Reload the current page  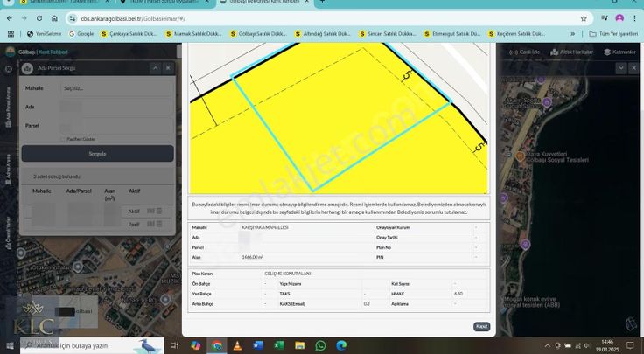pyautogui.click(x=39, y=18)
